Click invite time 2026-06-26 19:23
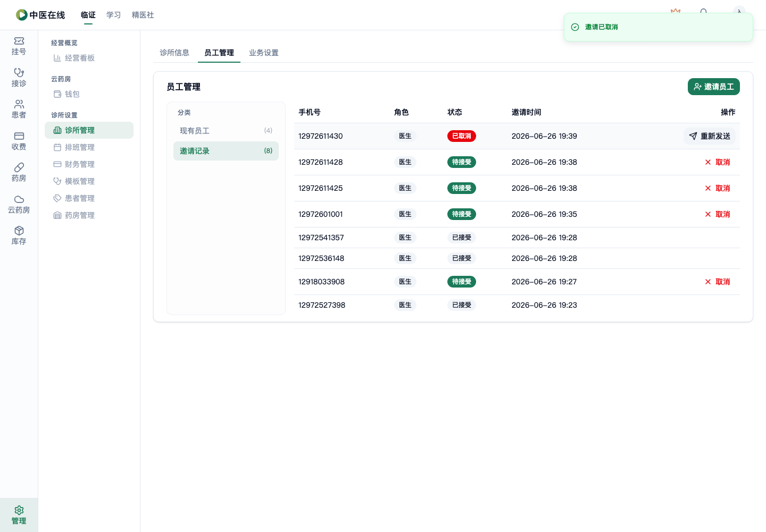Image resolution: width=766 pixels, height=532 pixels. click(x=544, y=305)
